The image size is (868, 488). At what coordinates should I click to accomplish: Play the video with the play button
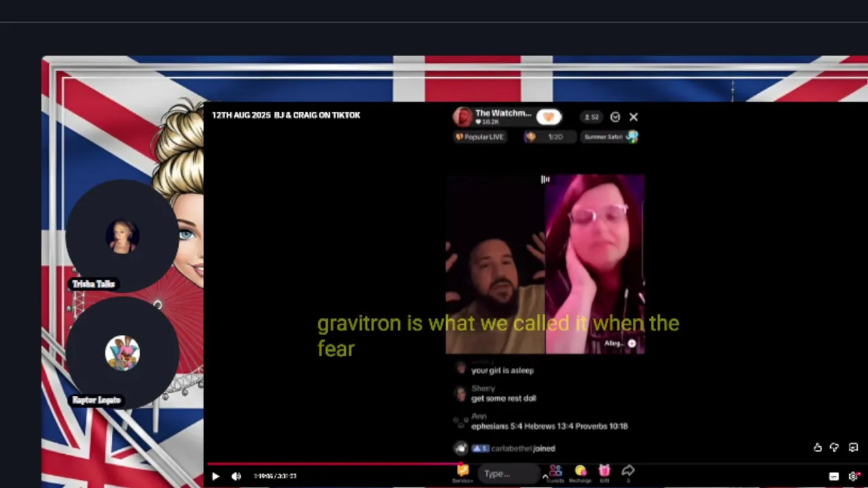coord(216,476)
